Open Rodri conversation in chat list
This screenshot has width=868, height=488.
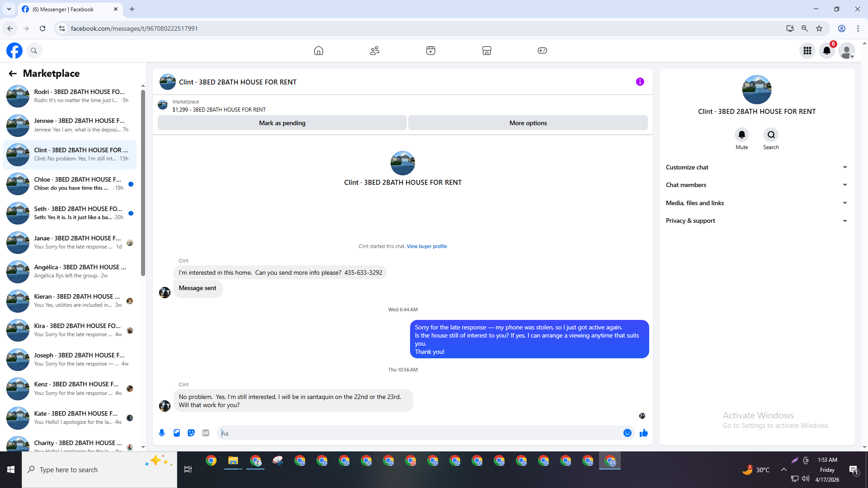click(x=70, y=96)
